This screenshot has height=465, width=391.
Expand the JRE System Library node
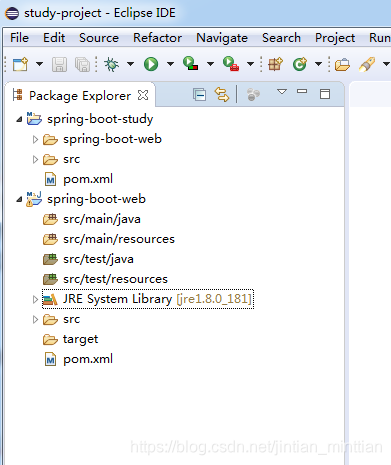[x=35, y=299]
